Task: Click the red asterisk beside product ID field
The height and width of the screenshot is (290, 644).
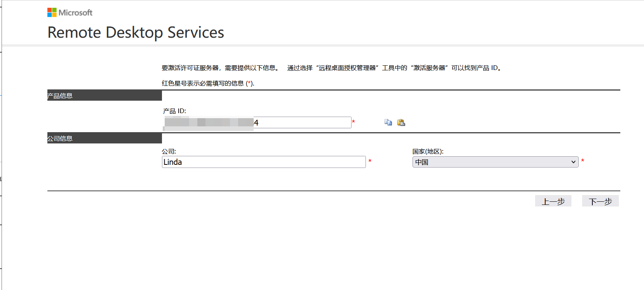Action: click(353, 122)
